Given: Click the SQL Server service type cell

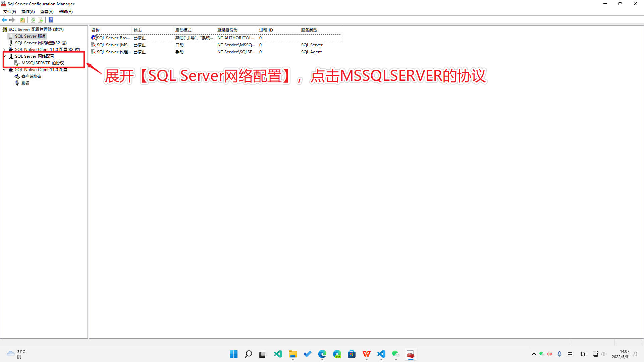Looking at the screenshot, I should (x=312, y=45).
